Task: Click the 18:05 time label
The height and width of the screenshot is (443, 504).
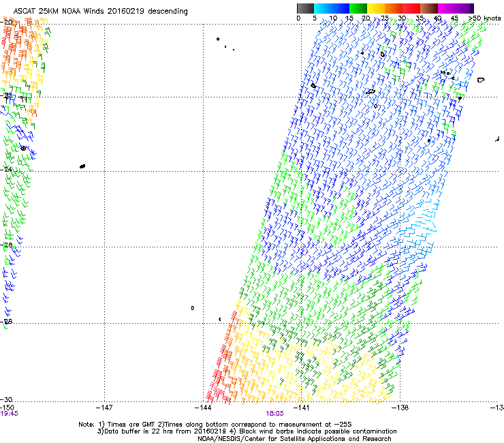Action: (275, 414)
